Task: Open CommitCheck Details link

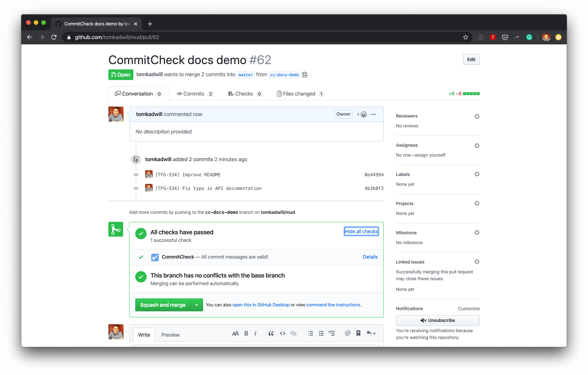Action: 370,257
